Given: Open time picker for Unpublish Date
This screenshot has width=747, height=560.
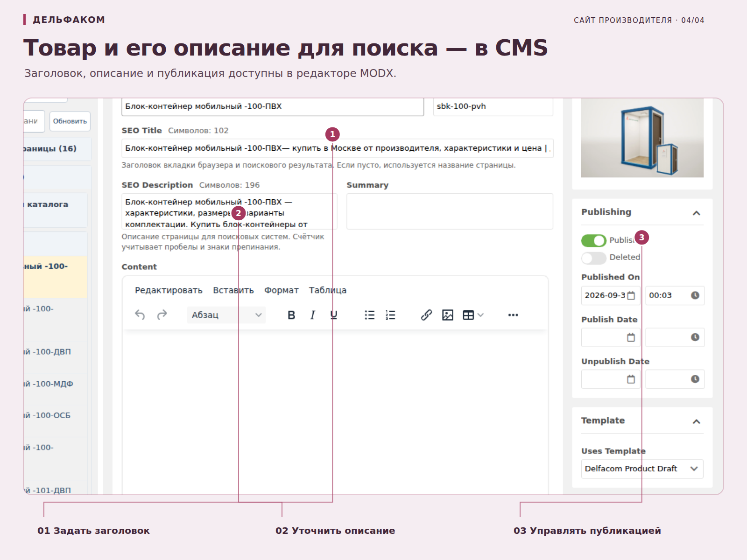Looking at the screenshot, I should click(695, 379).
